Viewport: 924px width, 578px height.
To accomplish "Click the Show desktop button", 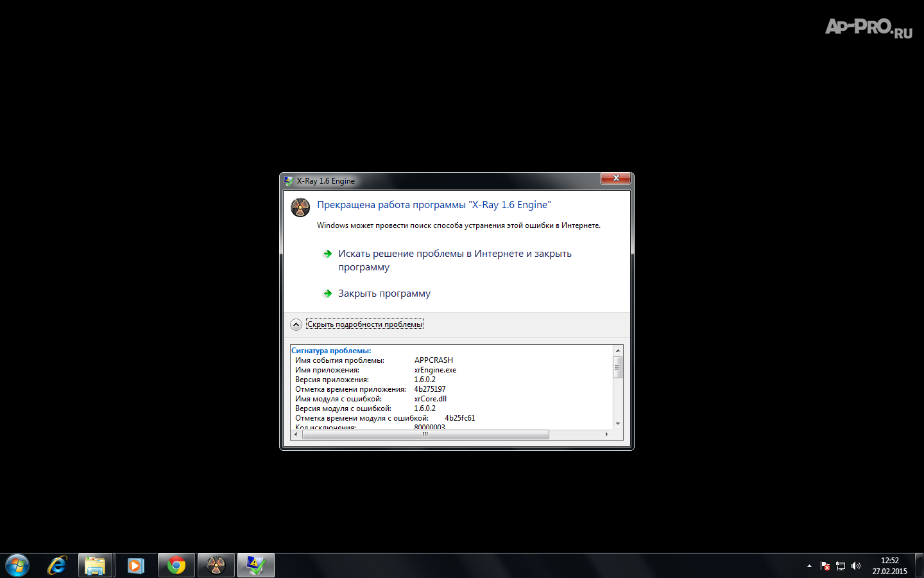I will 919,566.
